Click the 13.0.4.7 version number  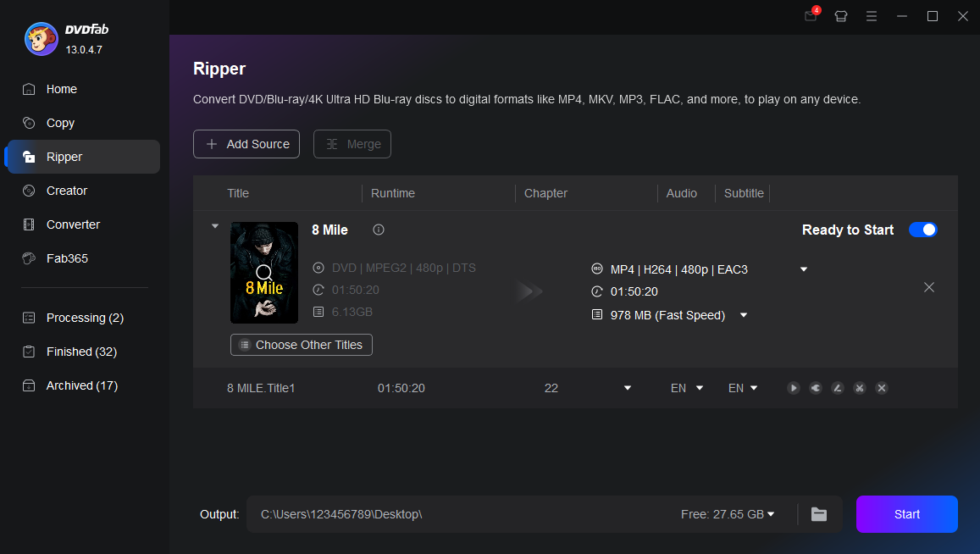(84, 49)
